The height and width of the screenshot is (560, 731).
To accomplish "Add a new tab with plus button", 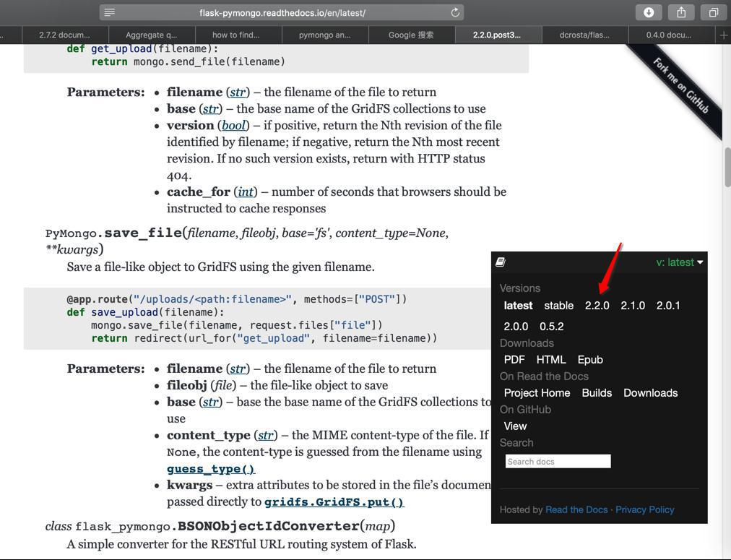I will (x=724, y=35).
